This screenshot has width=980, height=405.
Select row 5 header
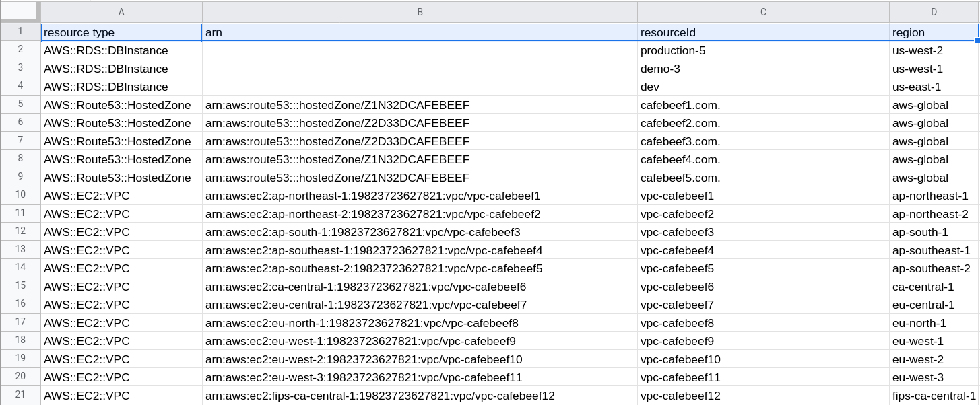click(x=20, y=104)
